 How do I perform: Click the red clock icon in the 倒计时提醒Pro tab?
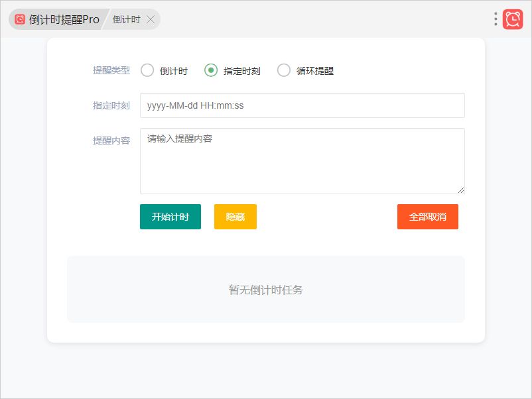[20, 20]
